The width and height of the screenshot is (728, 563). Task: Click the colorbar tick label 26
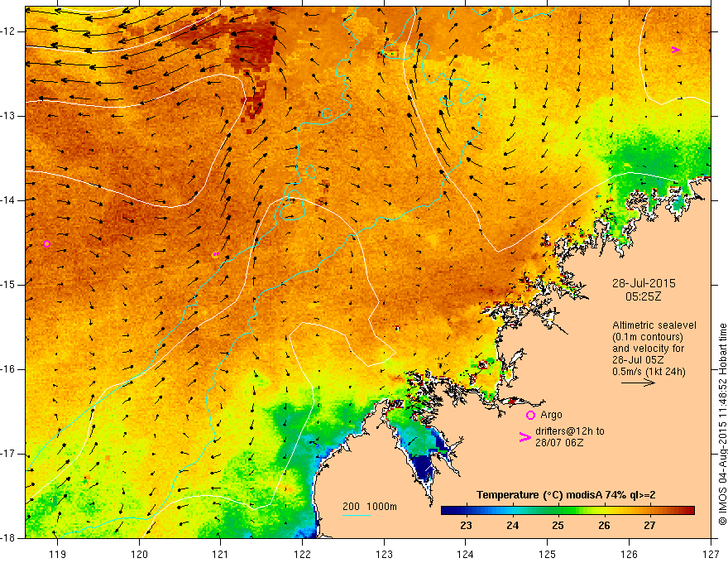pyautogui.click(x=604, y=526)
